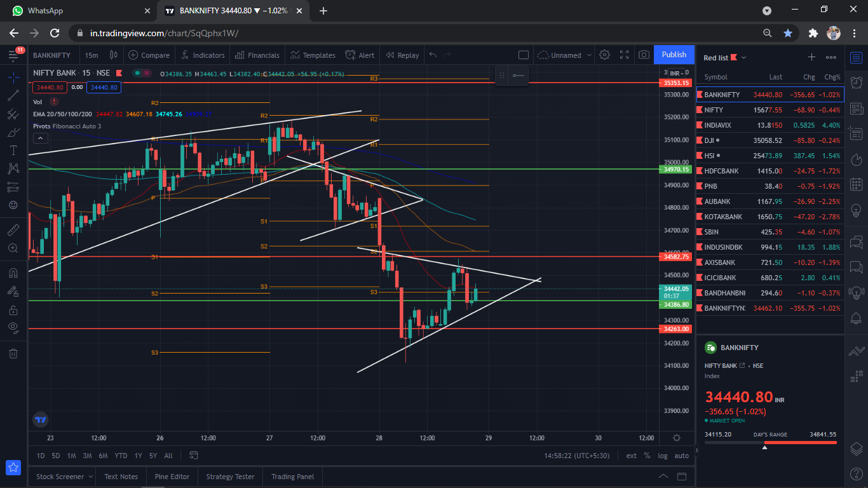Select the ruler measure tool
The width and height of the screenshot is (868, 488).
tap(13, 229)
